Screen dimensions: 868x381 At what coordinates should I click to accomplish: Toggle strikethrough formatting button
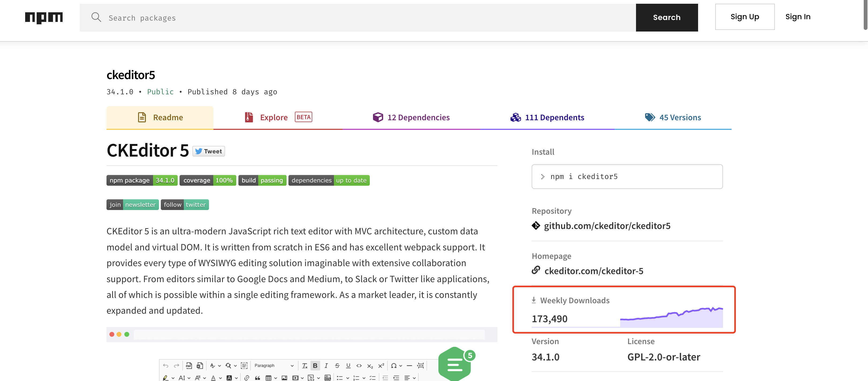[x=337, y=366]
